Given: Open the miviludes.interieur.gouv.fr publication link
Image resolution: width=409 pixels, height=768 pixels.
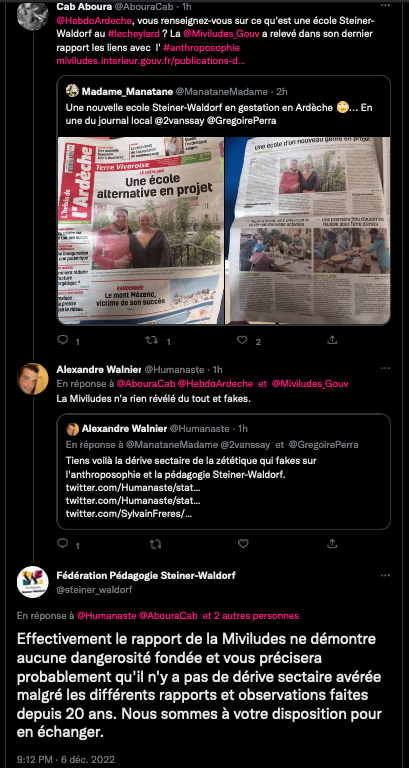Looking at the screenshot, I should point(151,62).
